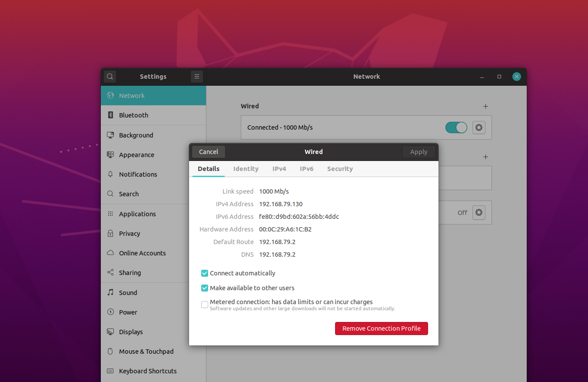The image size is (588, 382).
Task: Open Appearance settings from the sidebar
Action: [x=136, y=154]
